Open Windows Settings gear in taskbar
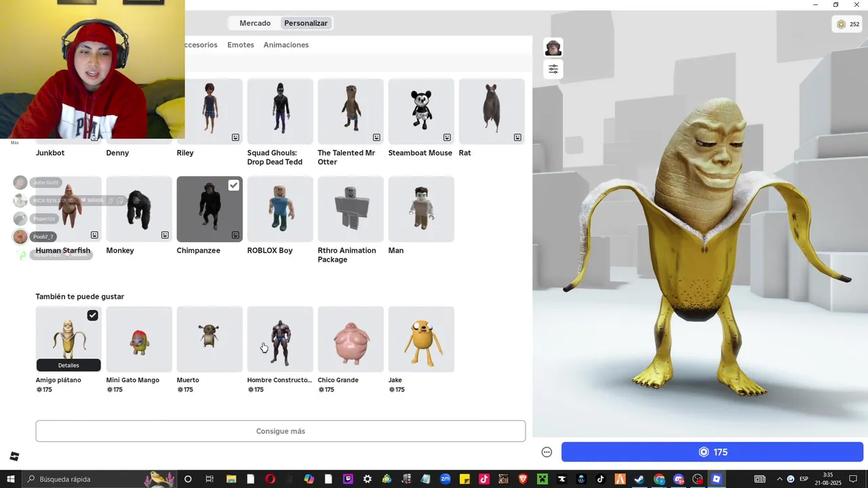The image size is (868, 488). coord(368,479)
